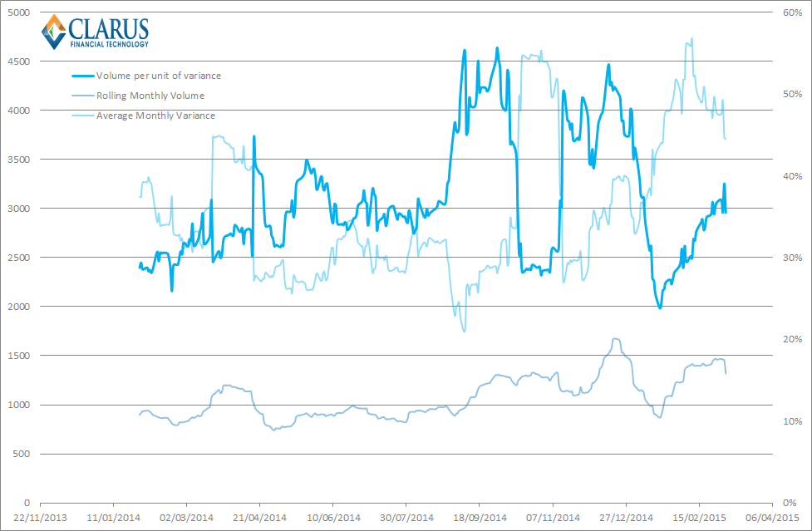Click the right axis label 30%

pos(792,258)
